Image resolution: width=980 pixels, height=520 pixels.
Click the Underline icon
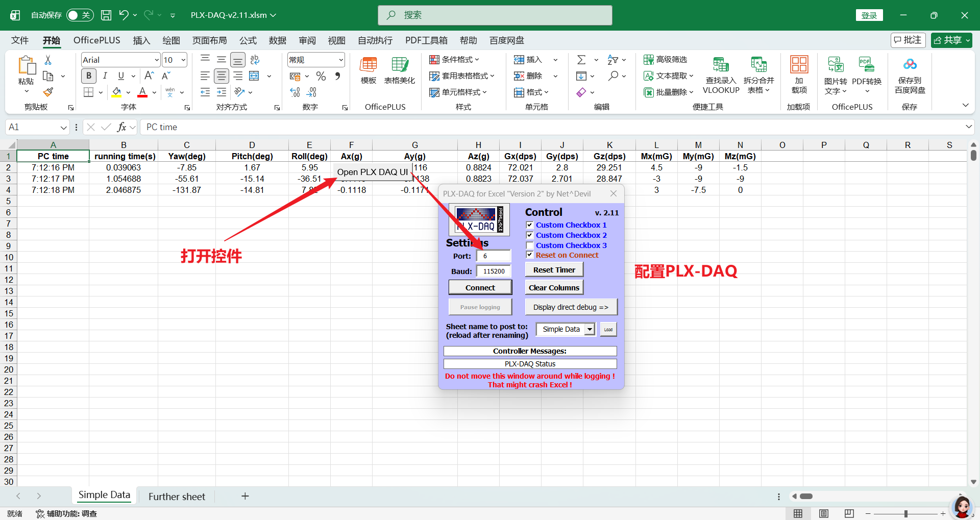pyautogui.click(x=121, y=76)
